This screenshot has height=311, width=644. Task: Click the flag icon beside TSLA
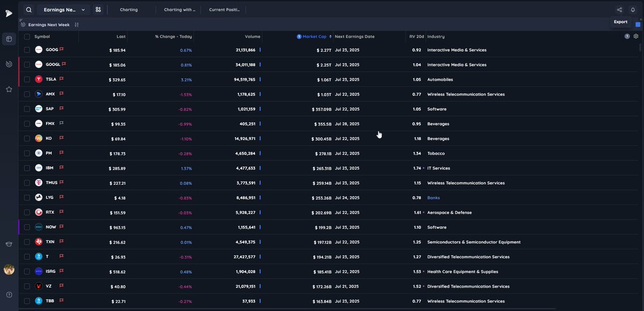click(x=62, y=79)
